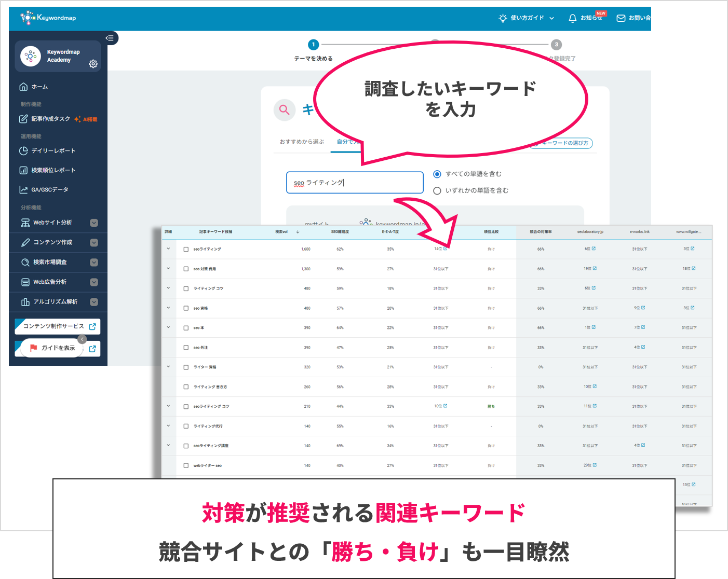Switch to おすすめから選ぶ tab
Screen dimensions: 728x579
coord(302,142)
